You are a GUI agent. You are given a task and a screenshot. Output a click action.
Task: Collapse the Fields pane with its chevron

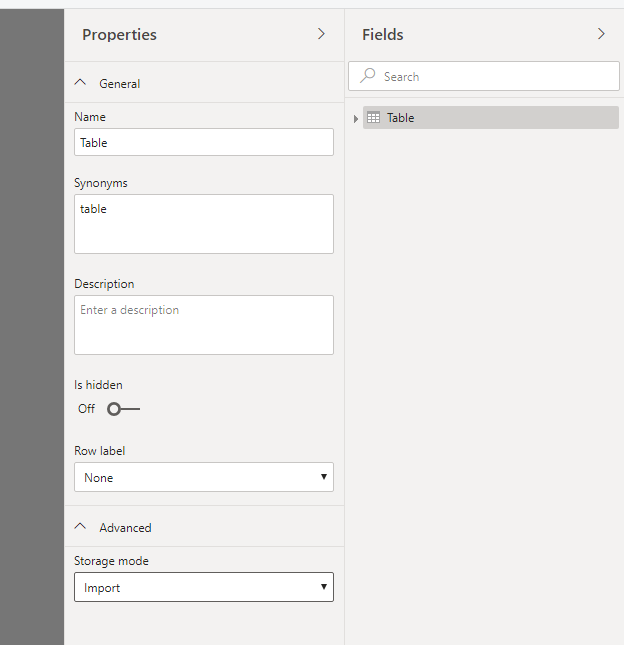pos(601,34)
